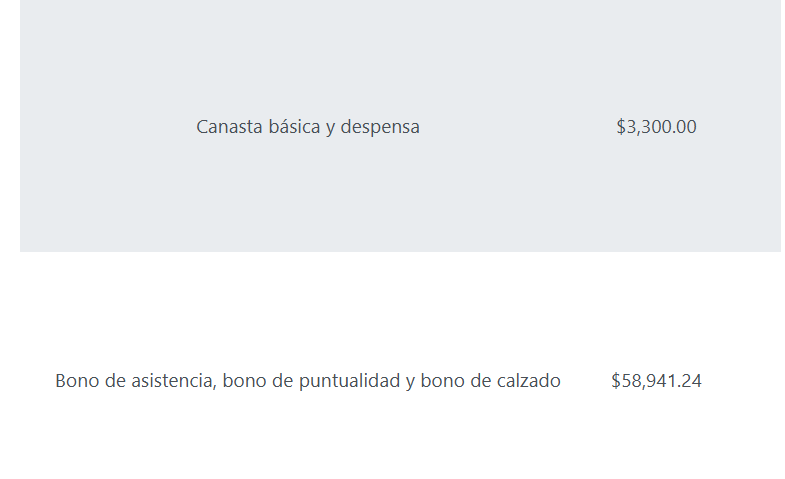Select the "Bono de asistencia" row label
785x479 pixels.
(307, 381)
